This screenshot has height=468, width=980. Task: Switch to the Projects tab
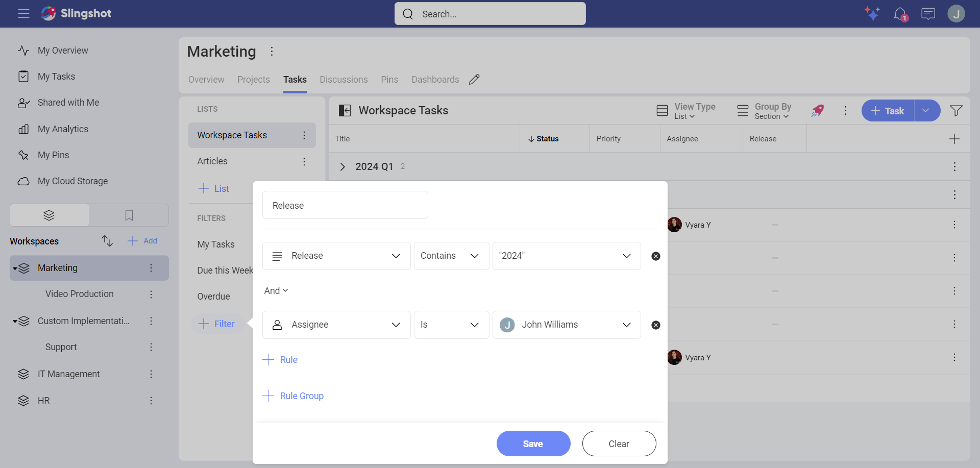click(x=254, y=80)
